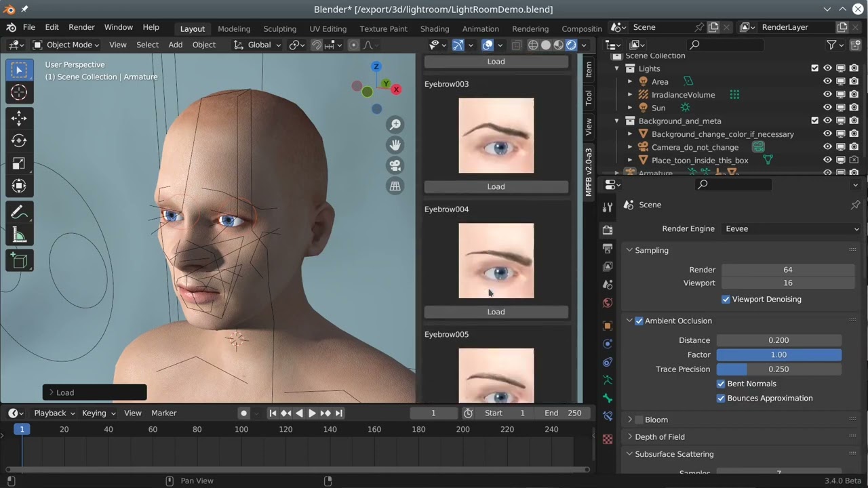Viewport: 868px width, 488px height.
Task: Uncheck Bent Normals option
Action: [721, 384]
